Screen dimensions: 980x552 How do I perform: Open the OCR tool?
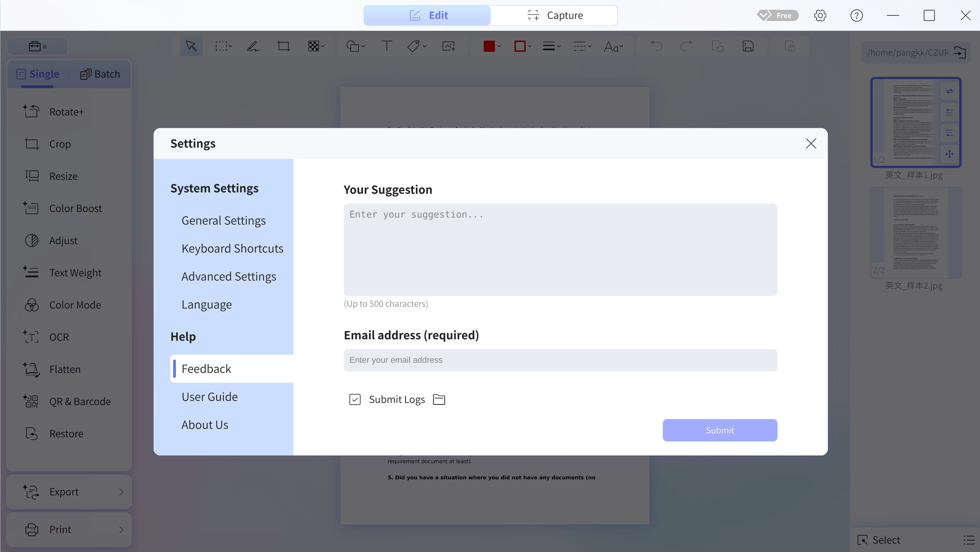[x=69, y=337]
